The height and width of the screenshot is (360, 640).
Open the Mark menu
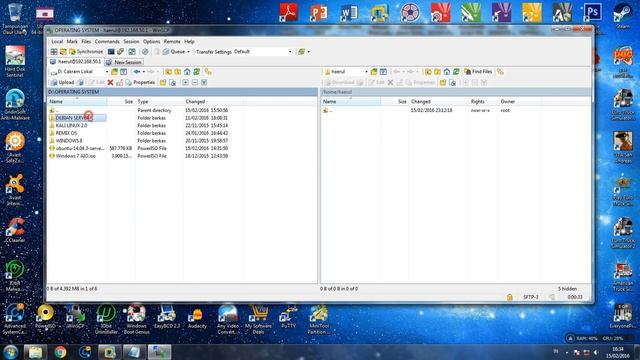click(72, 42)
